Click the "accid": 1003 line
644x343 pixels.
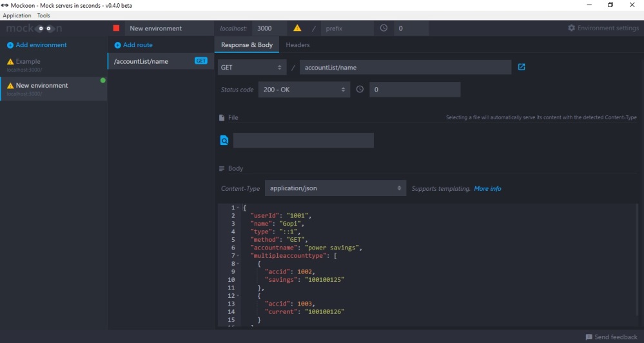point(290,304)
